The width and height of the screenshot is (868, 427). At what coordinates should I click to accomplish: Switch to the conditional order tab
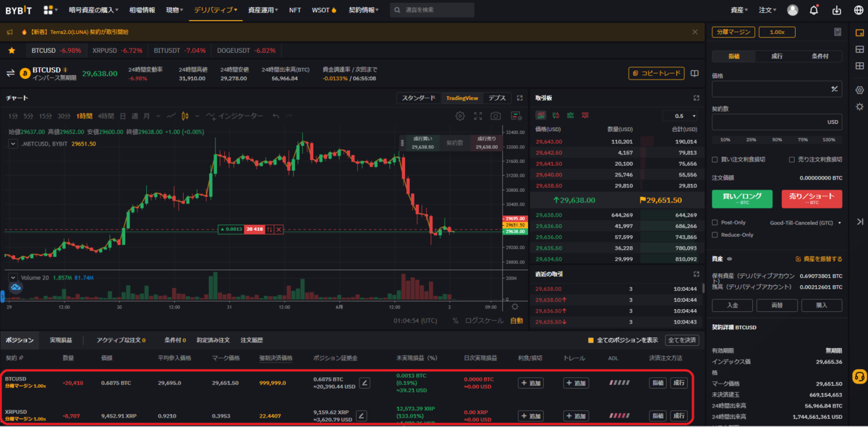pyautogui.click(x=820, y=56)
